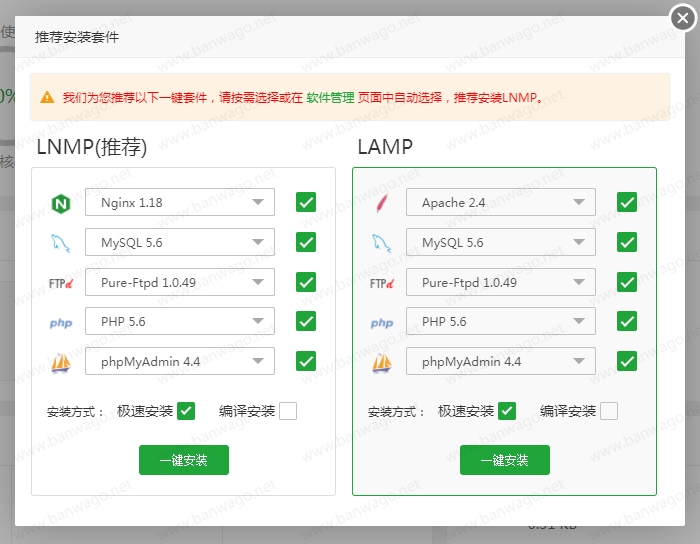Click the Nginx logo icon in LNMP
Image resolution: width=700 pixels, height=544 pixels.
[x=60, y=203]
